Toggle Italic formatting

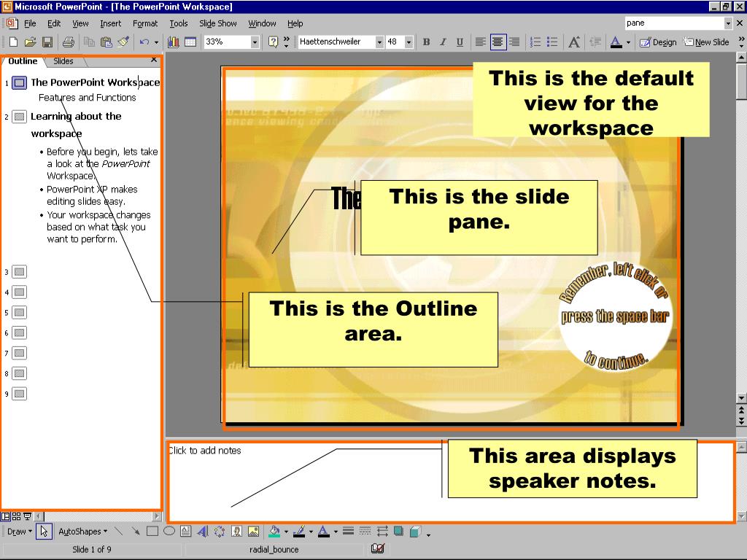pos(443,42)
